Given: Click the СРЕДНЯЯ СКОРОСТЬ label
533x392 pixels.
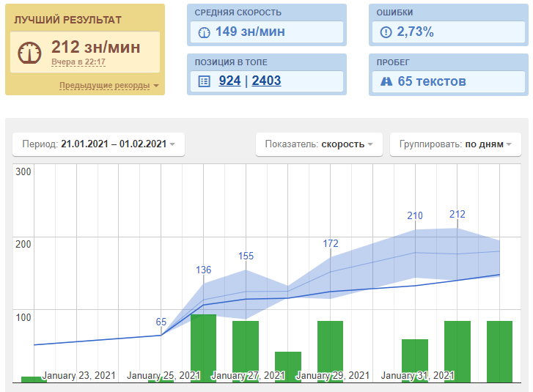Looking at the screenshot, I should [x=238, y=12].
